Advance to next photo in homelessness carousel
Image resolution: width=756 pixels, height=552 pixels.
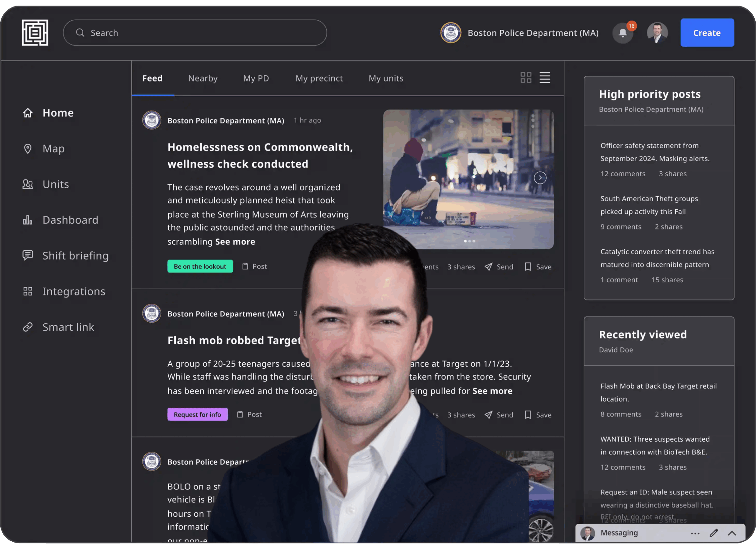pos(540,178)
